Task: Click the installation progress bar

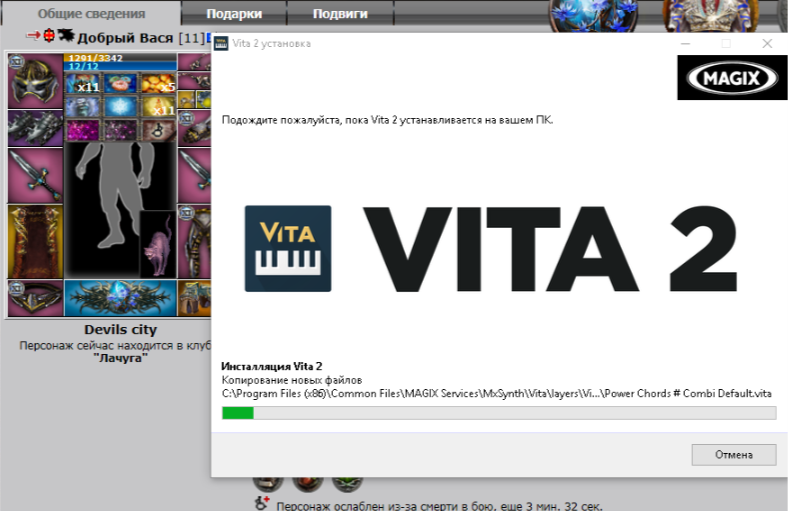Action: pos(499,413)
